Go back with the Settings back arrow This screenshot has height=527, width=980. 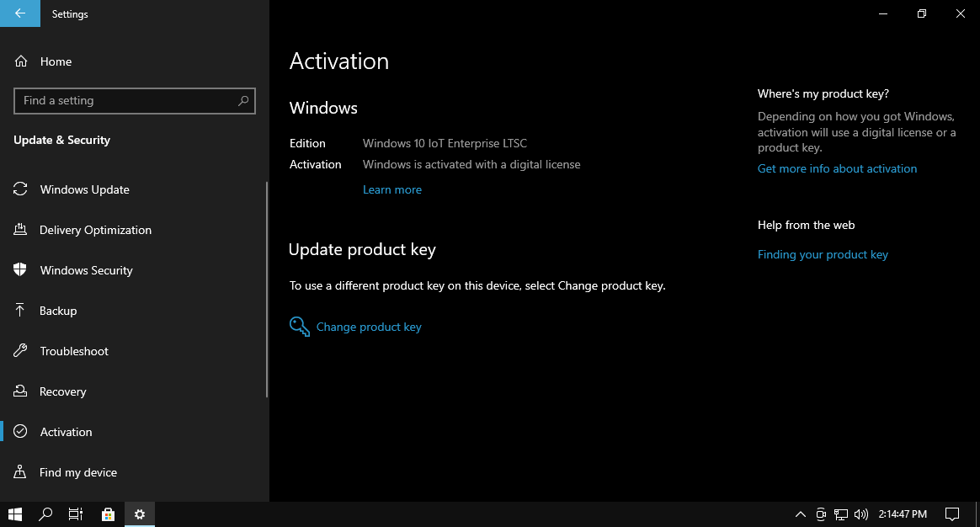point(20,13)
